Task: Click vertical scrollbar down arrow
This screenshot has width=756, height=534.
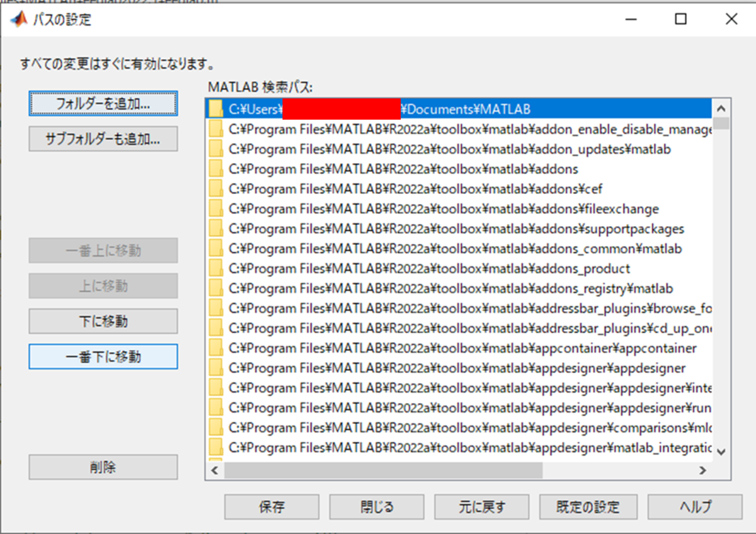Action: click(x=721, y=452)
